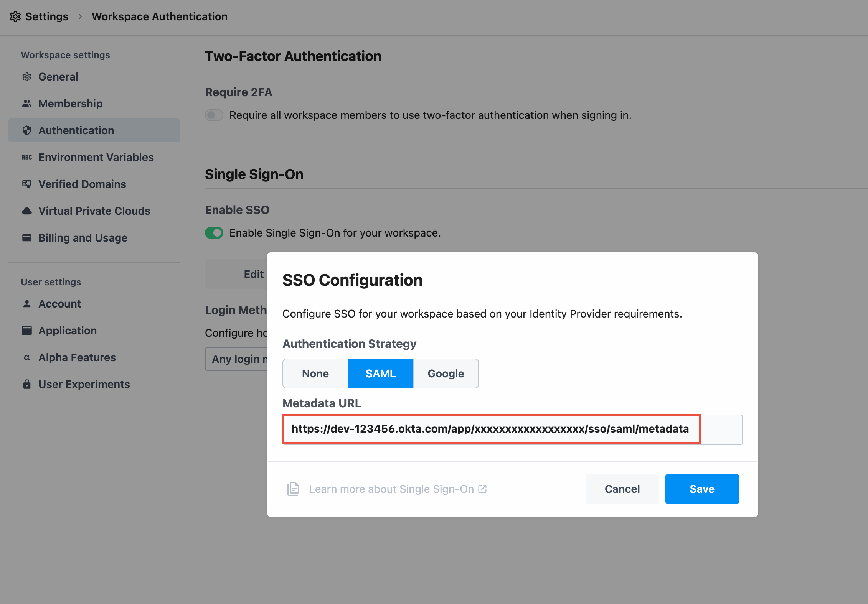
Task: Open Billing and Usage settings
Action: 83,238
